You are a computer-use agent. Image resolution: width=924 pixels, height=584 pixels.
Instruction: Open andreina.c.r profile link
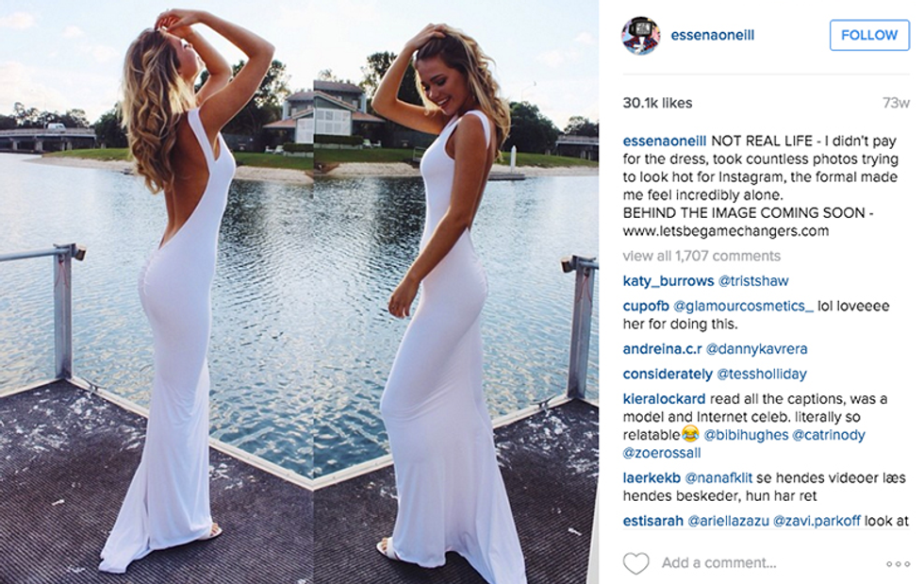(662, 349)
